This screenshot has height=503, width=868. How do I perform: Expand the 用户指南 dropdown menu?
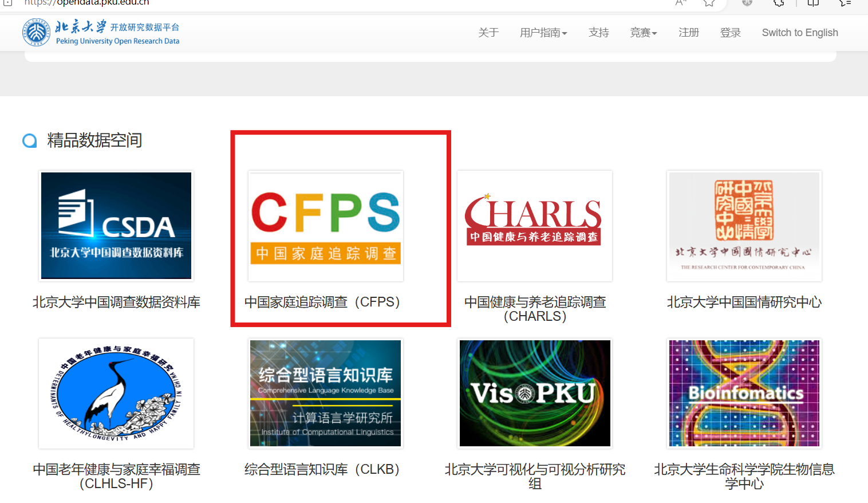[x=543, y=33]
